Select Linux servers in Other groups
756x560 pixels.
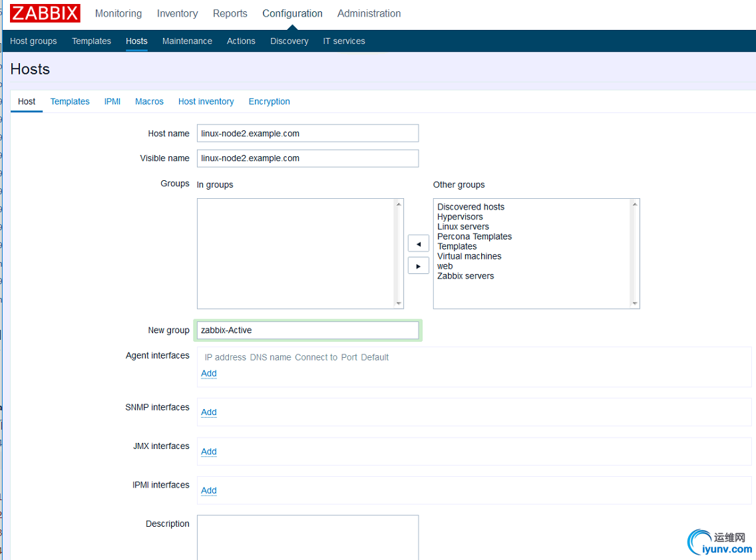tap(463, 227)
